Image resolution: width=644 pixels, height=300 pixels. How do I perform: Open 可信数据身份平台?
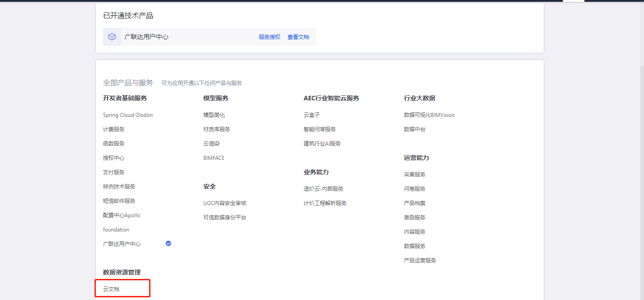click(225, 218)
